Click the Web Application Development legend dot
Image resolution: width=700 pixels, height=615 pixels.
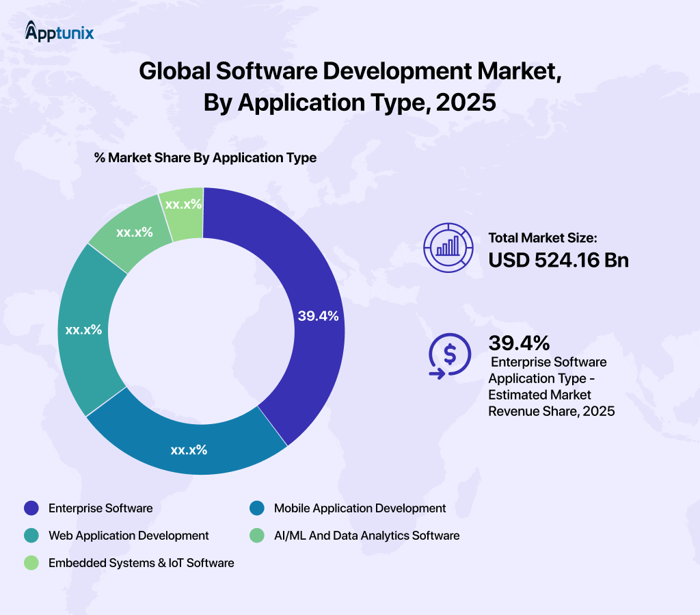coord(31,536)
